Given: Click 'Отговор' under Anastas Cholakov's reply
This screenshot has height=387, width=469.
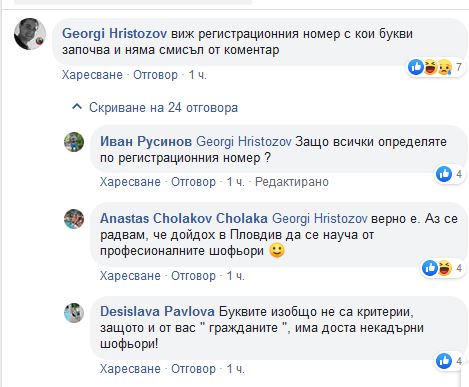Looking at the screenshot, I should [193, 276].
